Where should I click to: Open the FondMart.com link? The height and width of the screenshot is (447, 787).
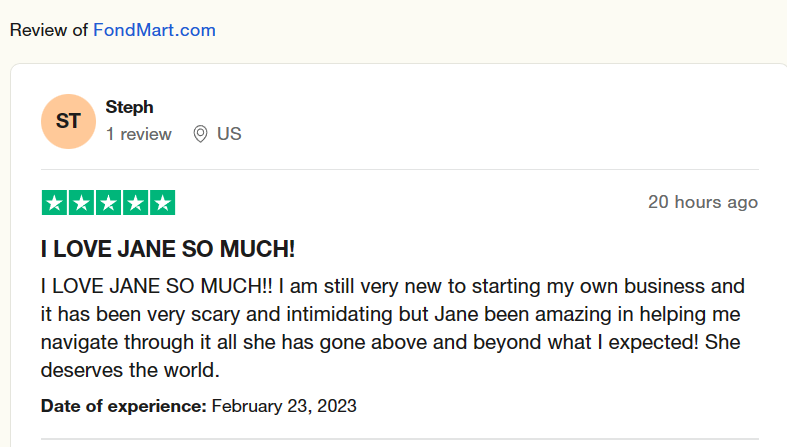pyautogui.click(x=154, y=30)
